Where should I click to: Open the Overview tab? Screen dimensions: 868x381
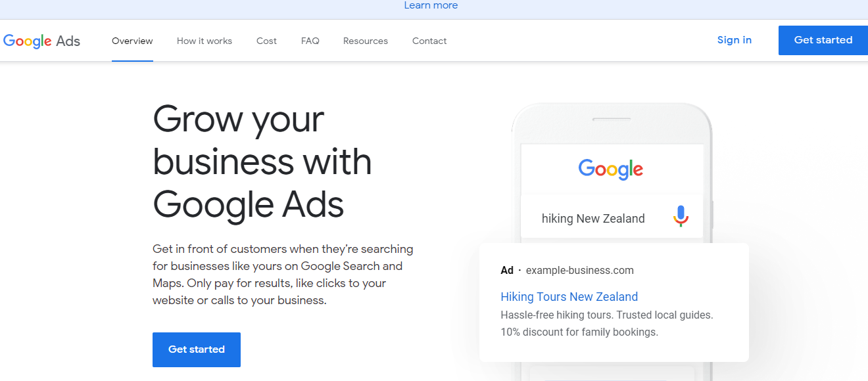click(x=132, y=41)
